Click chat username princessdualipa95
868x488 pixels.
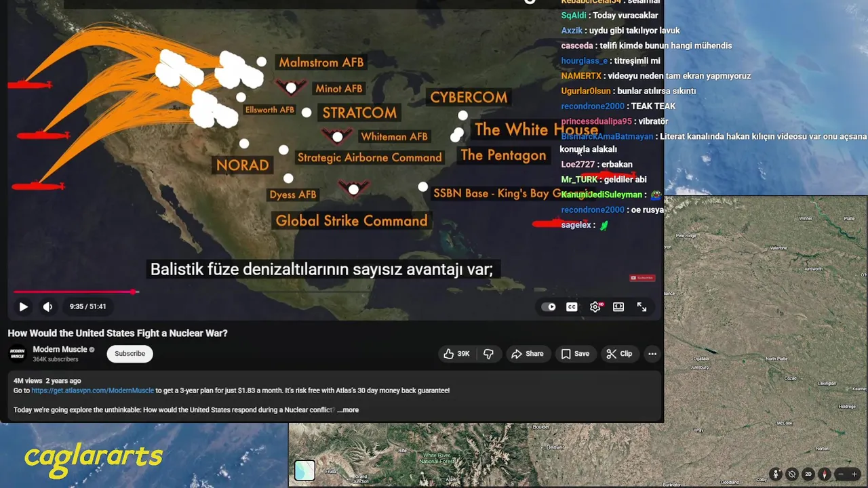[597, 121]
